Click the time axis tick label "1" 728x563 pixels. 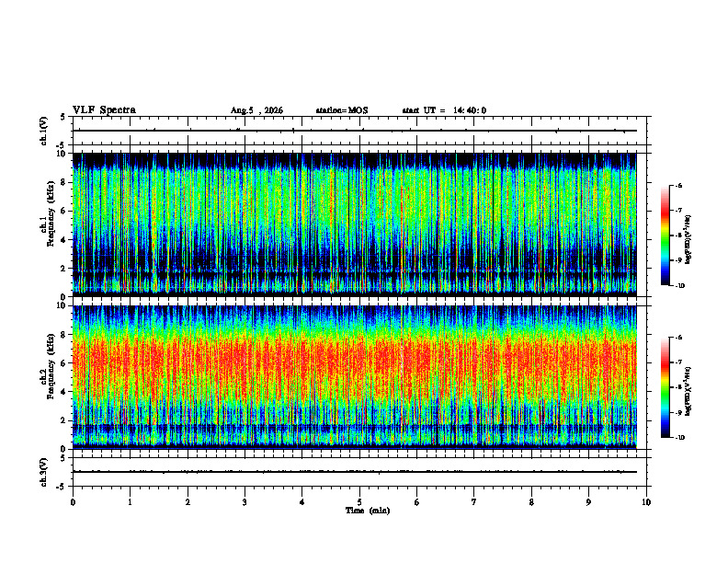coord(130,502)
